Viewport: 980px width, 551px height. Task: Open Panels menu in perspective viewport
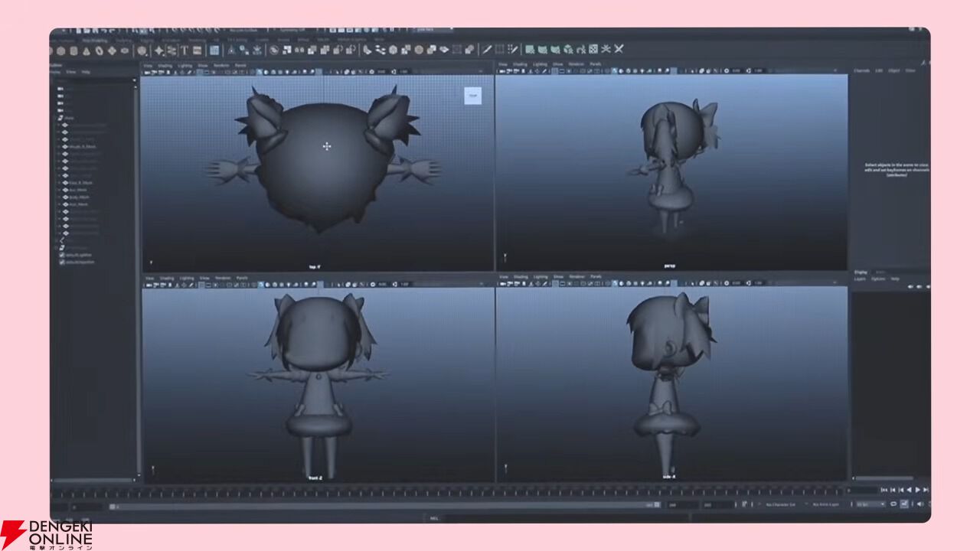pyautogui.click(x=595, y=64)
